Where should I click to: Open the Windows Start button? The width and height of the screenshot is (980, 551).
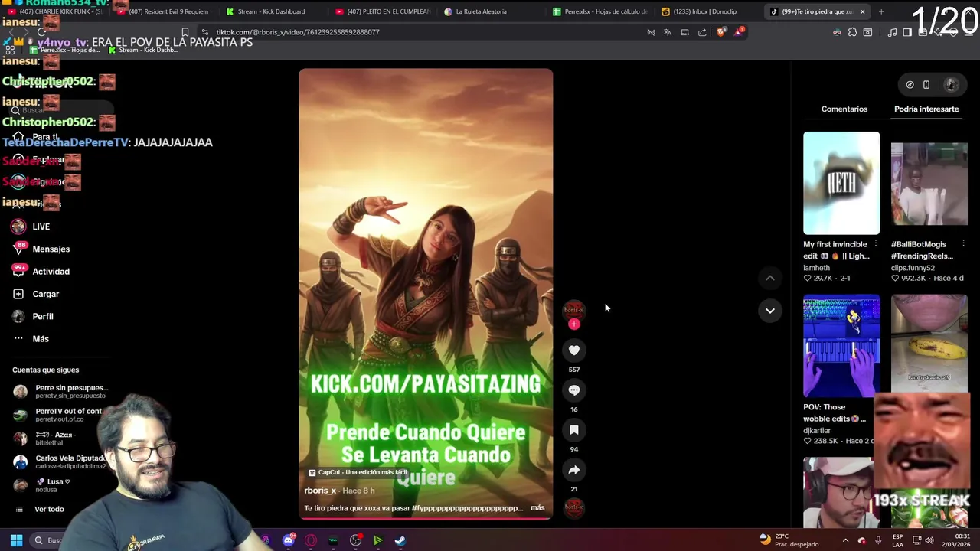16,540
